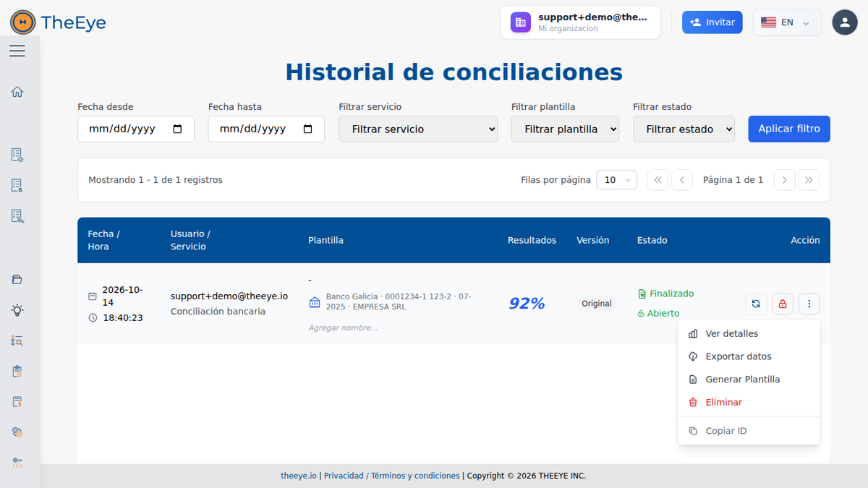Select Exportar datos from menu

(x=749, y=356)
